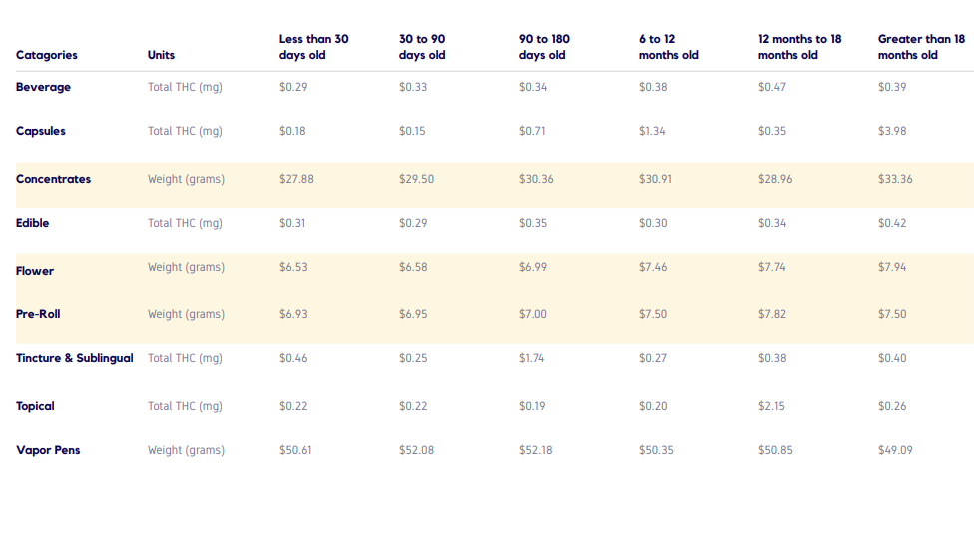Click the Pre-Roll category label
Viewport: 980px width, 560px height.
pos(38,314)
